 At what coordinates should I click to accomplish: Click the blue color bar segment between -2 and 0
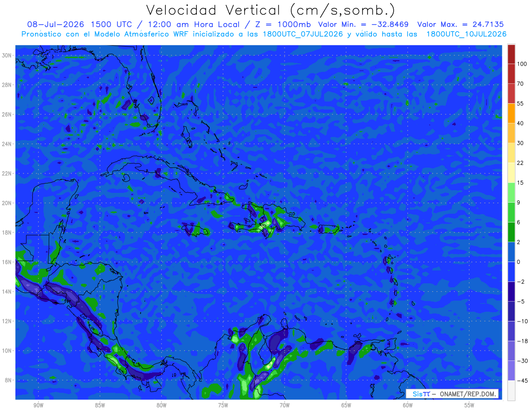point(511,271)
